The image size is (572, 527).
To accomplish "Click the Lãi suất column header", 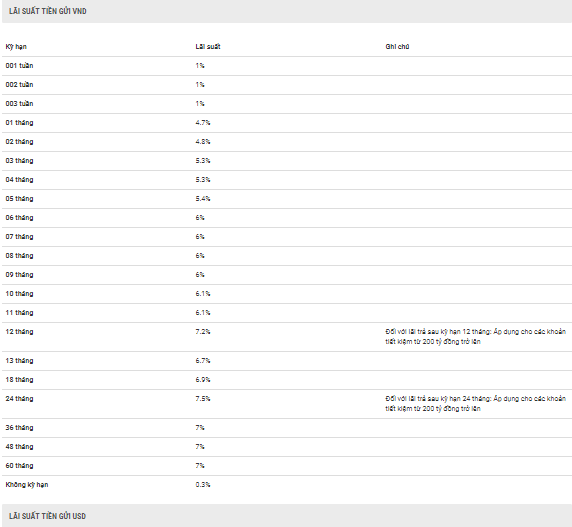I will point(208,47).
